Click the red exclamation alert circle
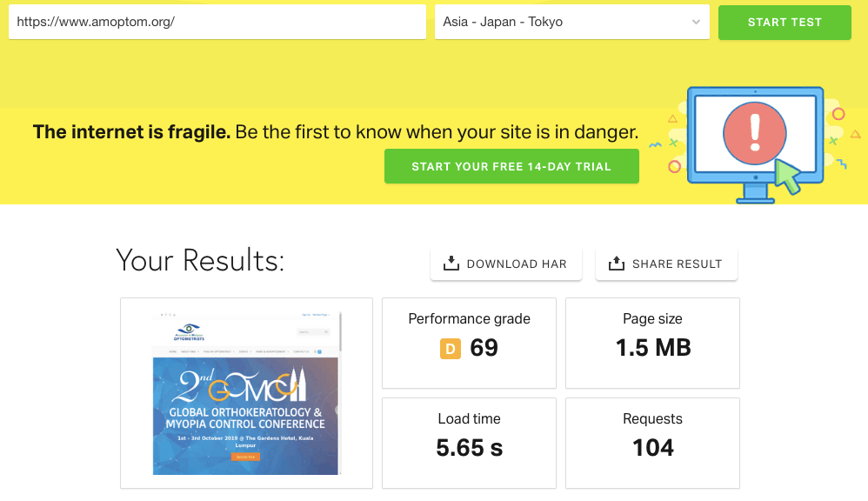 [754, 135]
